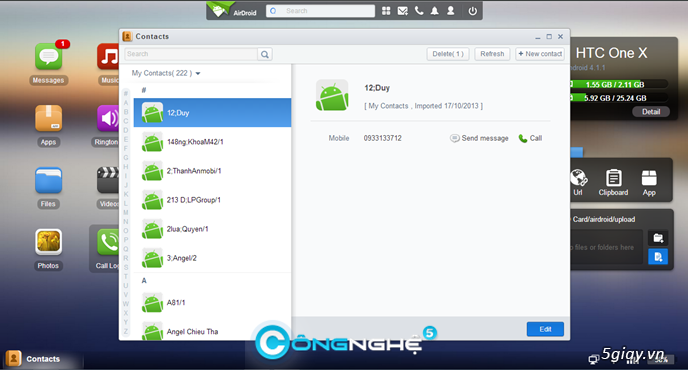This screenshot has width=688, height=370.
Task: Open the Files folder icon
Action: [x=48, y=180]
